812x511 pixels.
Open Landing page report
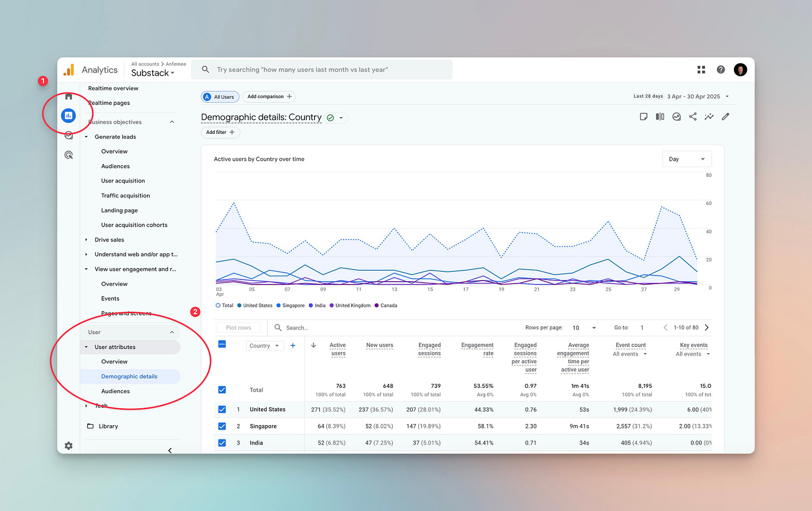point(119,210)
